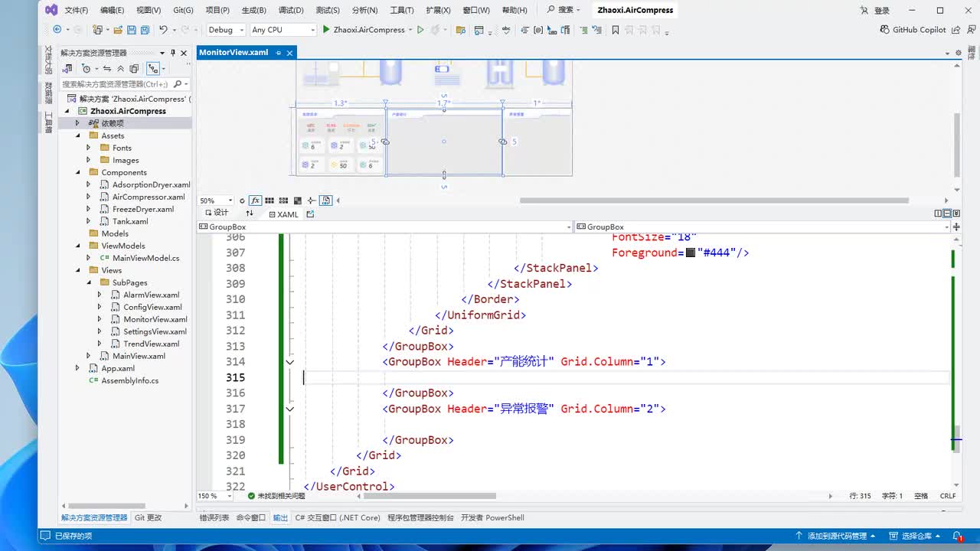Click the Solution Explorer search field
The image size is (980, 551).
coord(115,84)
